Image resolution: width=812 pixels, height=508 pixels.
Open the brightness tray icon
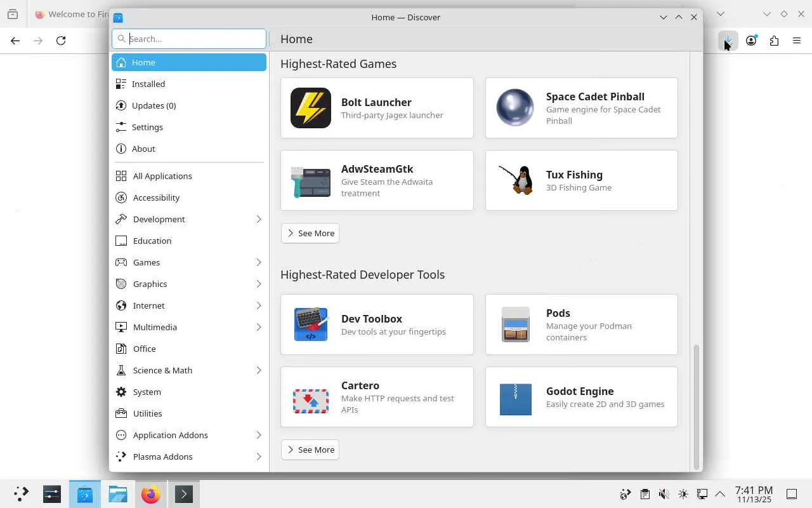(x=683, y=494)
